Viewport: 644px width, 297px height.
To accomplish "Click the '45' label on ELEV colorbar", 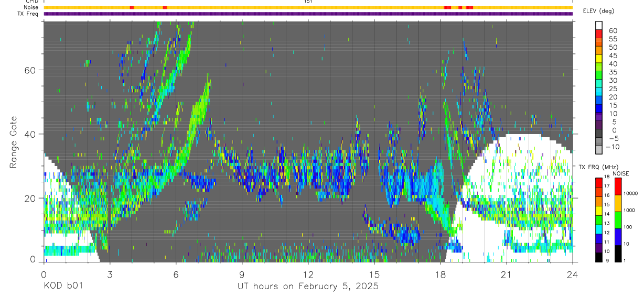I will pos(613,56).
